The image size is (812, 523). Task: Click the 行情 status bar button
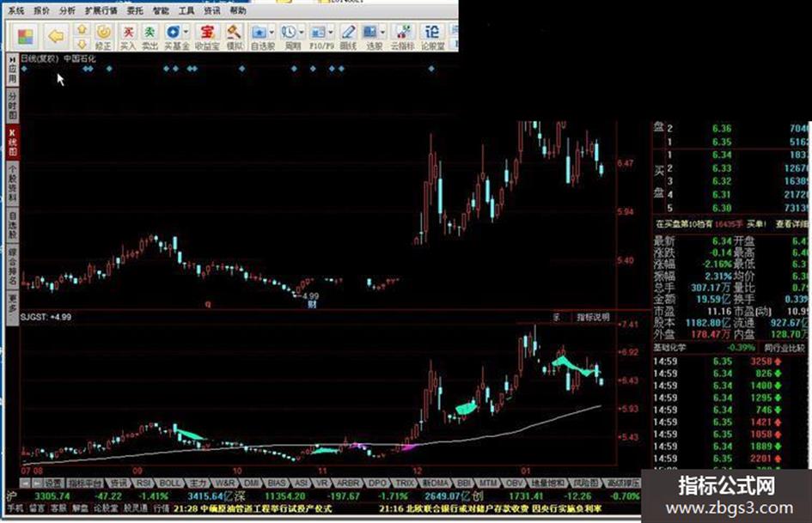[162, 508]
